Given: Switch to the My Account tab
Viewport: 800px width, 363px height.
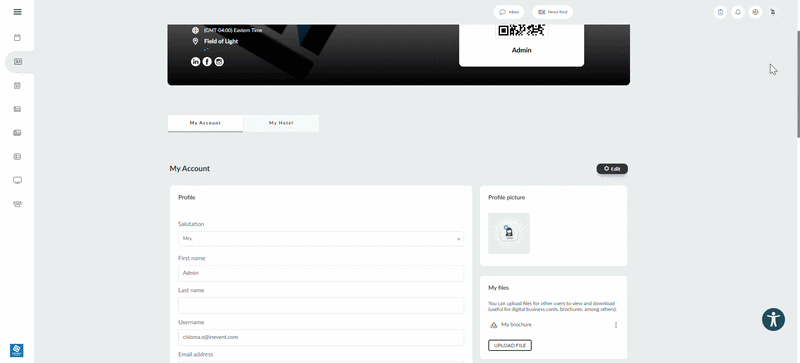Looking at the screenshot, I should [205, 123].
